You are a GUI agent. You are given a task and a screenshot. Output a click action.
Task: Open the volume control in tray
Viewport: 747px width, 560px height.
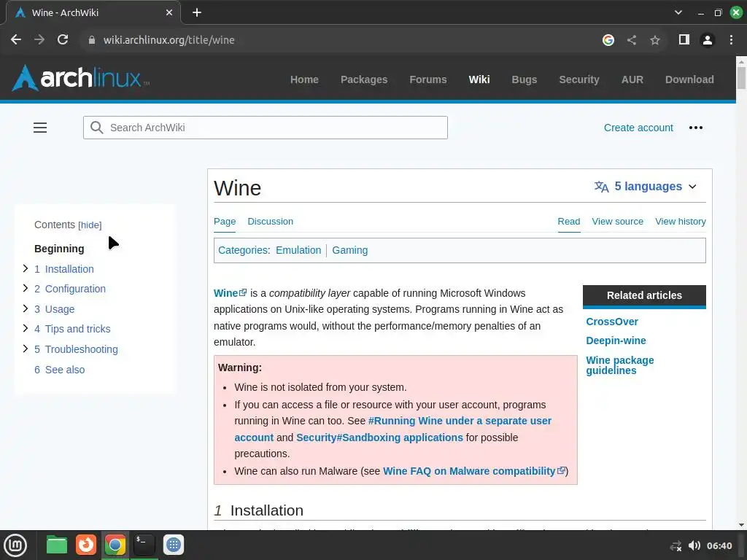[694, 545]
